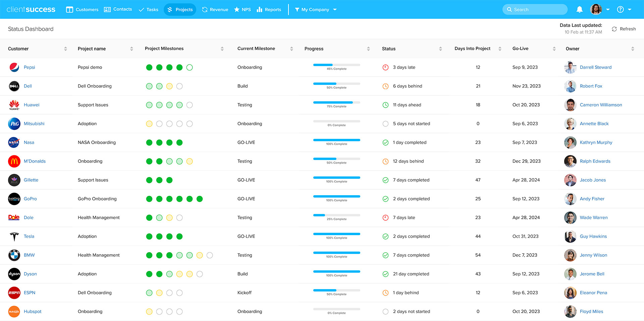Toggle sorting on the Go-Live column

click(x=554, y=49)
